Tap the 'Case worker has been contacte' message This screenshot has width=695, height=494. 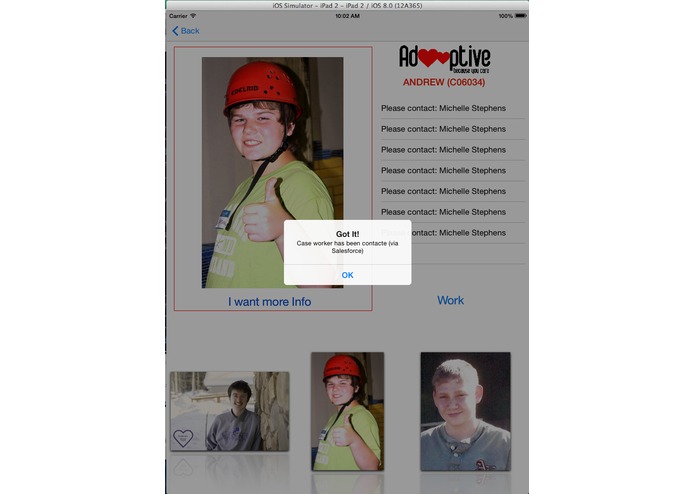pyautogui.click(x=348, y=247)
